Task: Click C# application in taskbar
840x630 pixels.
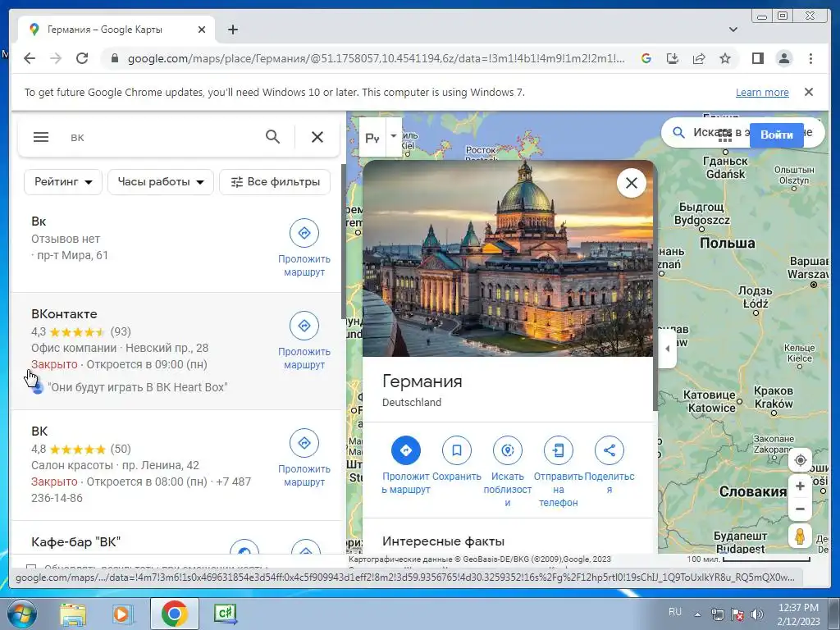Action: pos(225,614)
